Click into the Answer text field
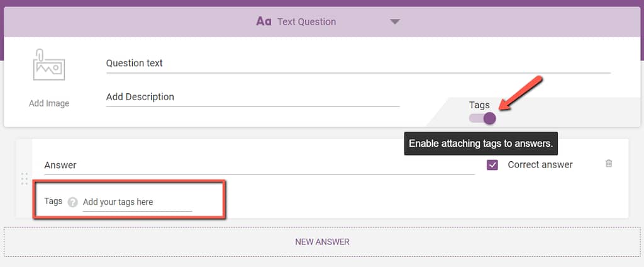The width and height of the screenshot is (644, 267). 260,166
